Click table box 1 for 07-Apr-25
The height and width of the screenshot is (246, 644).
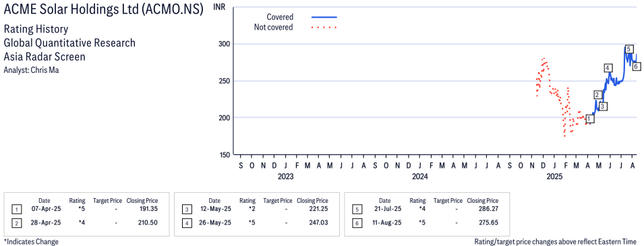click(x=16, y=210)
